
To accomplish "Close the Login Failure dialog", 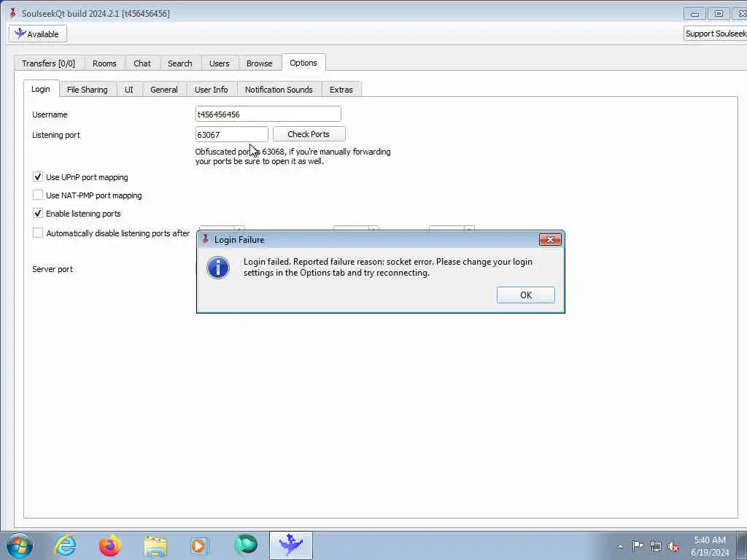I will tap(550, 239).
